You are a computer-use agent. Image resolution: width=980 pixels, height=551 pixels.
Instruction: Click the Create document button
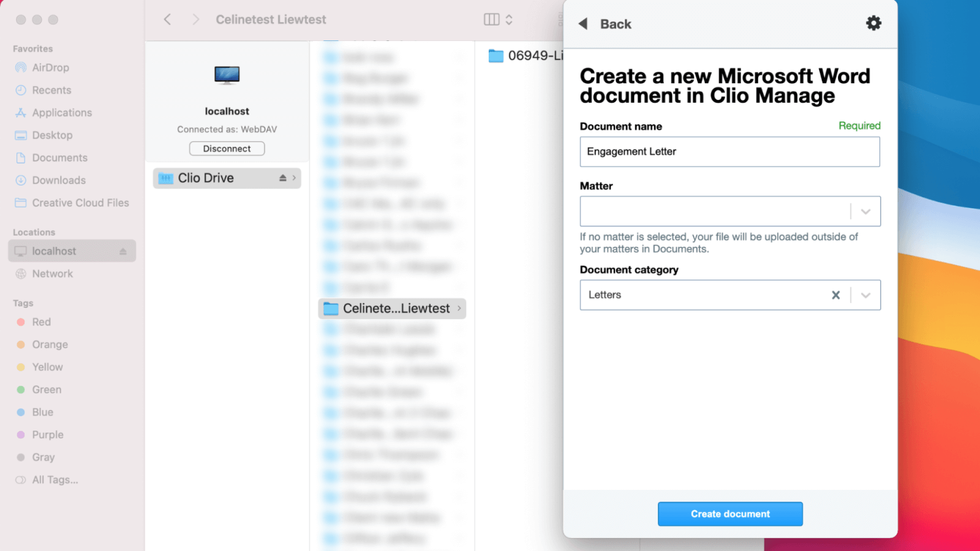tap(730, 514)
